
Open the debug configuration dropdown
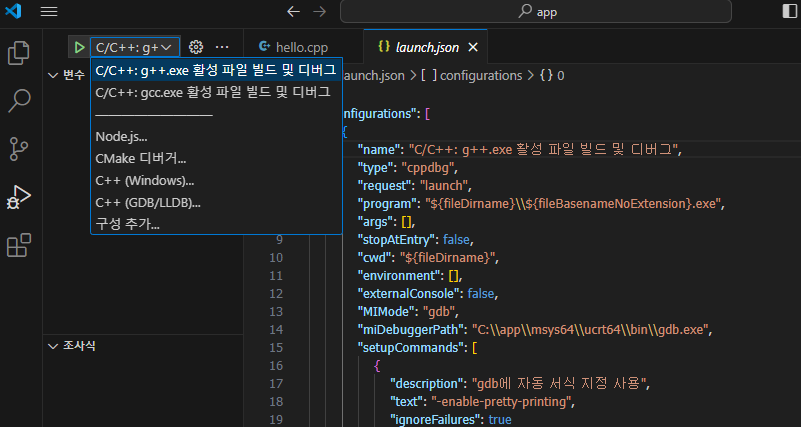(x=135, y=48)
